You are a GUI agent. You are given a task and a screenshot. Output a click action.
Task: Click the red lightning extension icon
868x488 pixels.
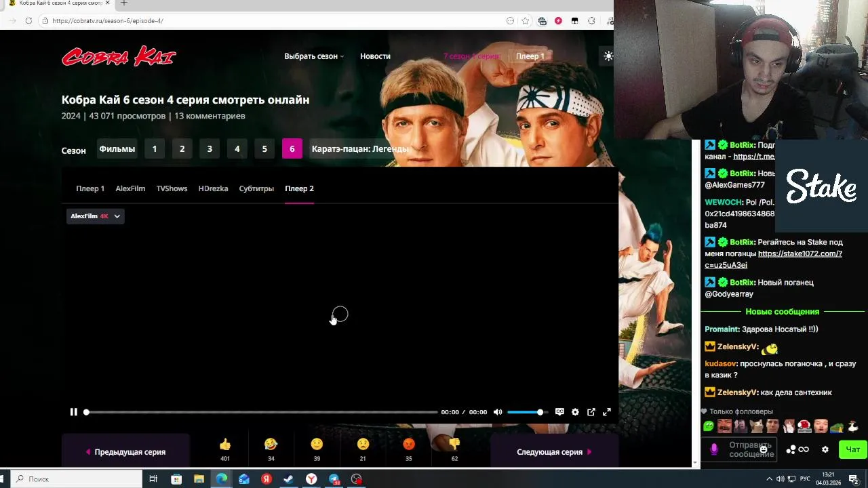[x=558, y=21]
